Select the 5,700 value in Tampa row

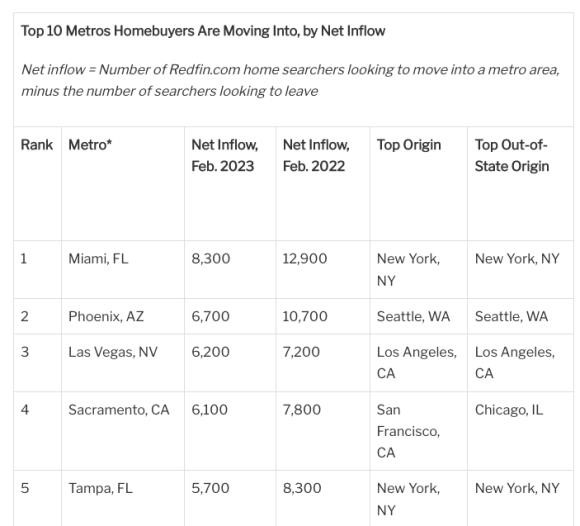tap(210, 488)
